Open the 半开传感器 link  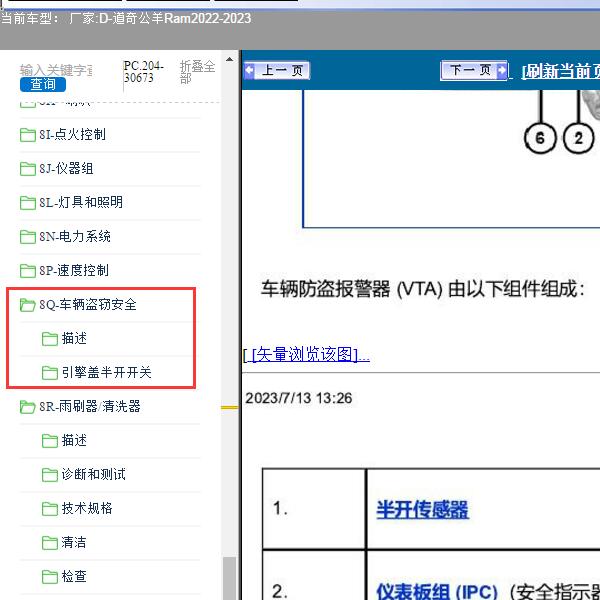click(x=422, y=509)
